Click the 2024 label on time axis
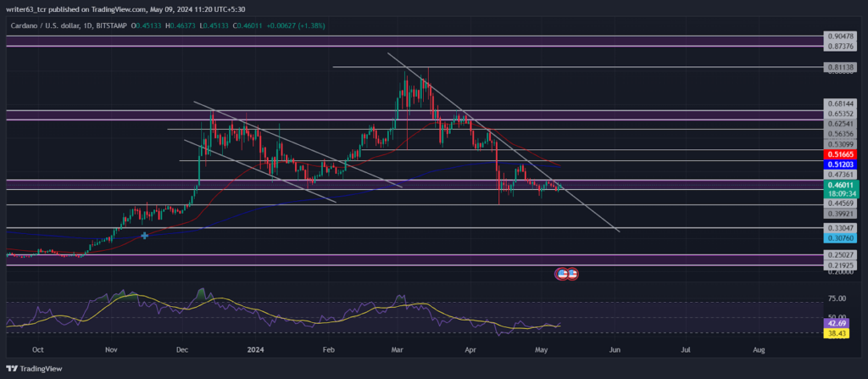This screenshot has height=379, width=868. [x=255, y=349]
